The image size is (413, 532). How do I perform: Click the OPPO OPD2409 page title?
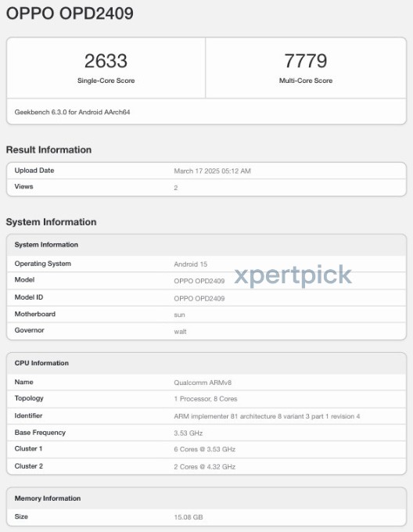[x=70, y=13]
